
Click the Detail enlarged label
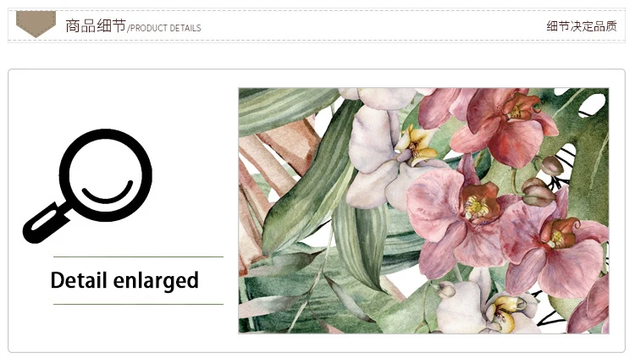pyautogui.click(x=124, y=280)
